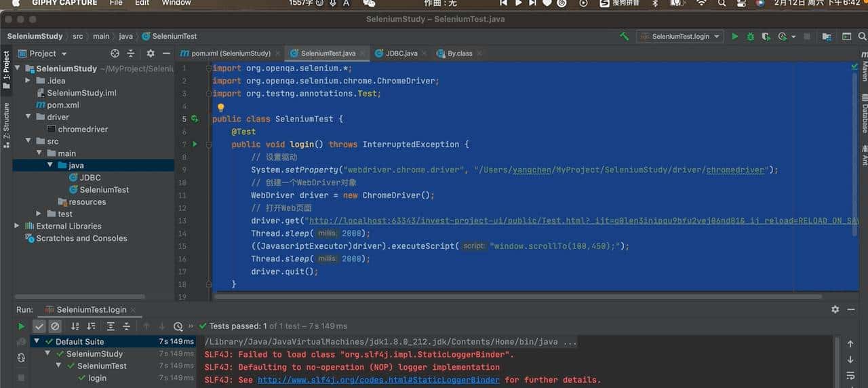This screenshot has width=868, height=388.
Task: Close the By.class tab
Action: point(479,53)
